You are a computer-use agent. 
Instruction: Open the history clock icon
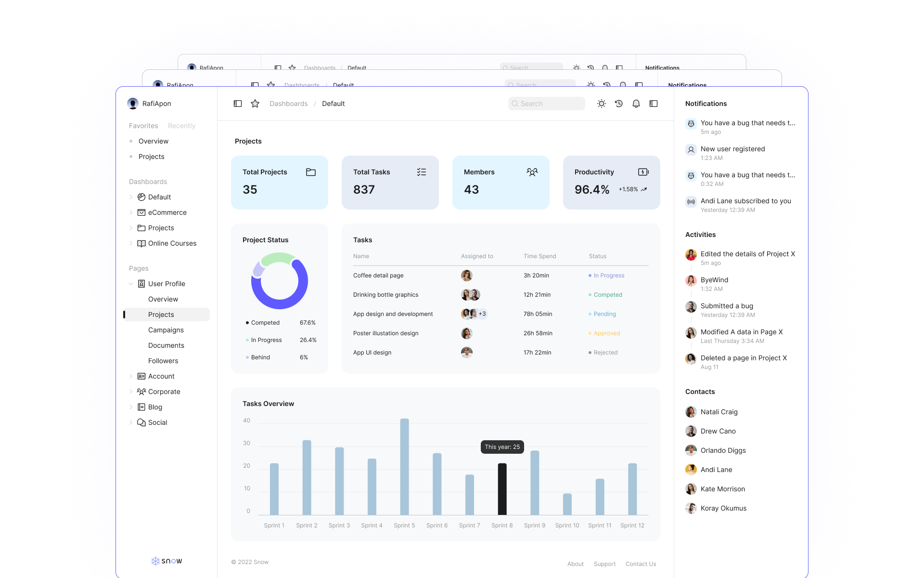[x=619, y=104]
